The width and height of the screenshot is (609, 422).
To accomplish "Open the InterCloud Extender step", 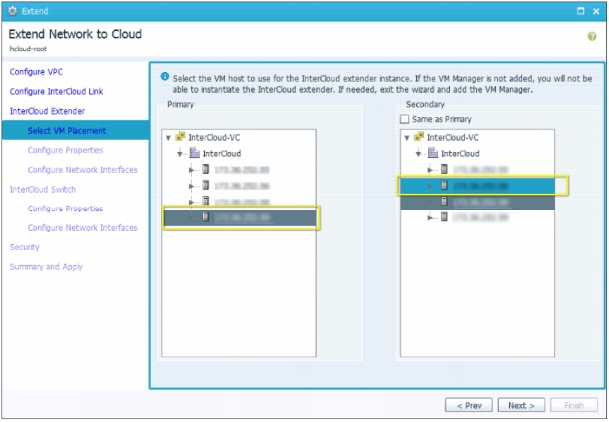I will 47,111.
